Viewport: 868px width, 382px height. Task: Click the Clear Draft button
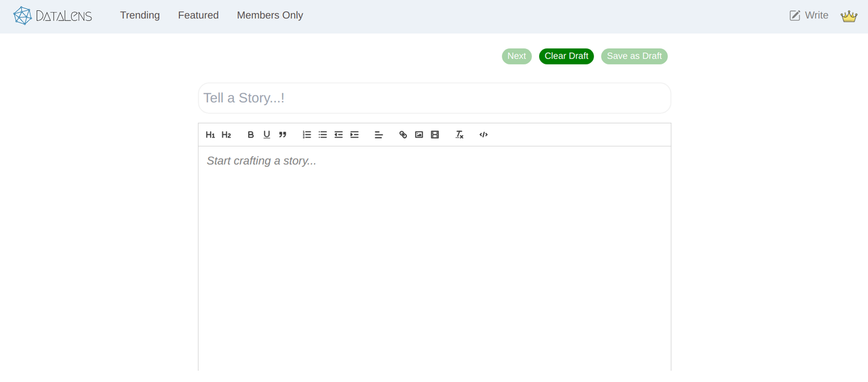tap(566, 56)
